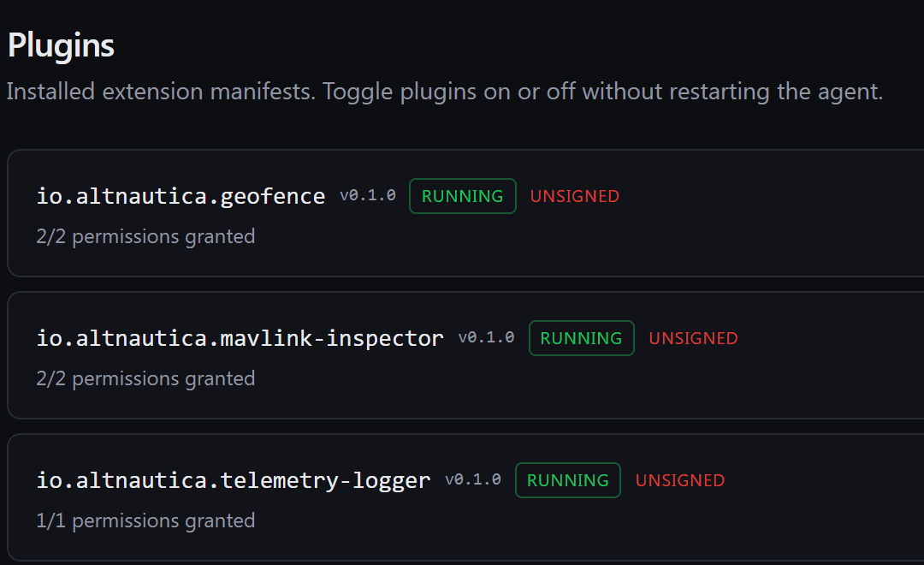Click telemetry-logger version v0.1.0
Image resolution: width=924 pixels, height=565 pixels.
tap(473, 479)
